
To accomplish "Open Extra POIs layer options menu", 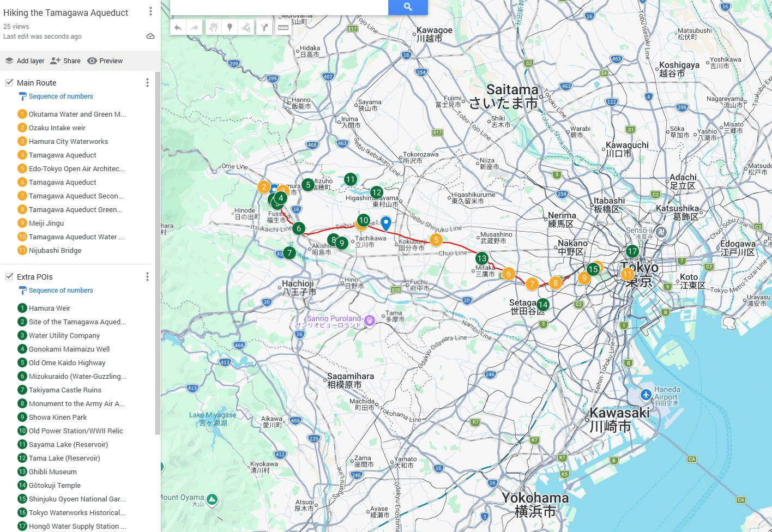I will [x=147, y=277].
